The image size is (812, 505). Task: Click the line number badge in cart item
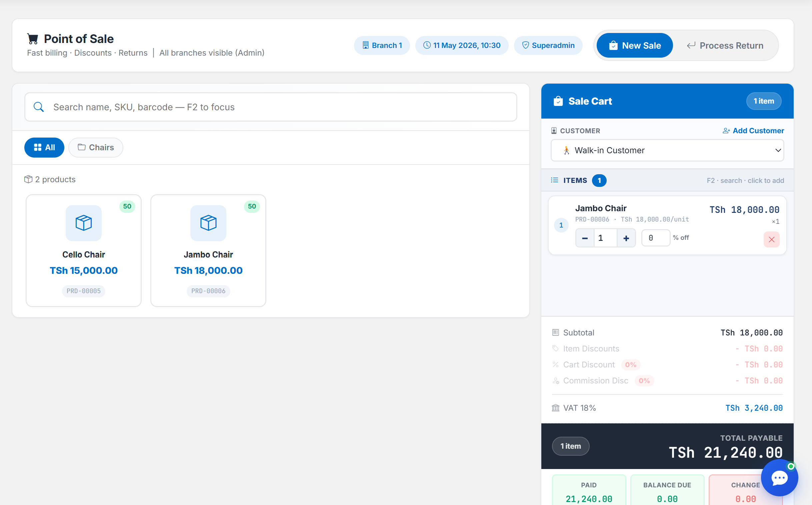[x=561, y=226]
